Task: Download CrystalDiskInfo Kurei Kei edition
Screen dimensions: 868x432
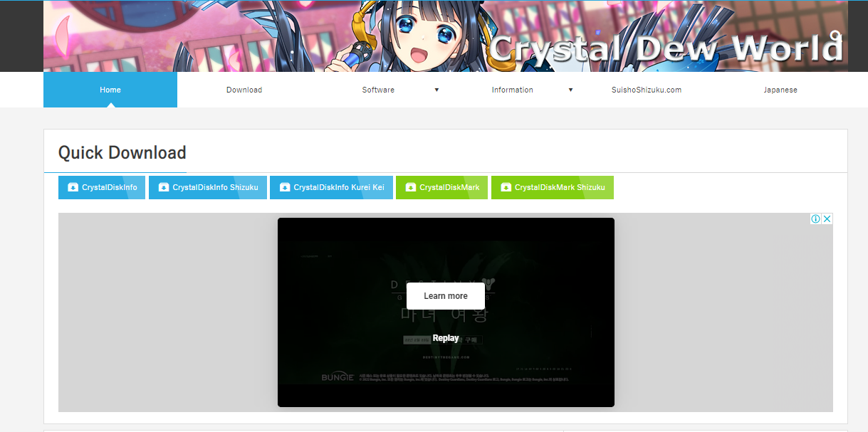Action: coord(331,187)
